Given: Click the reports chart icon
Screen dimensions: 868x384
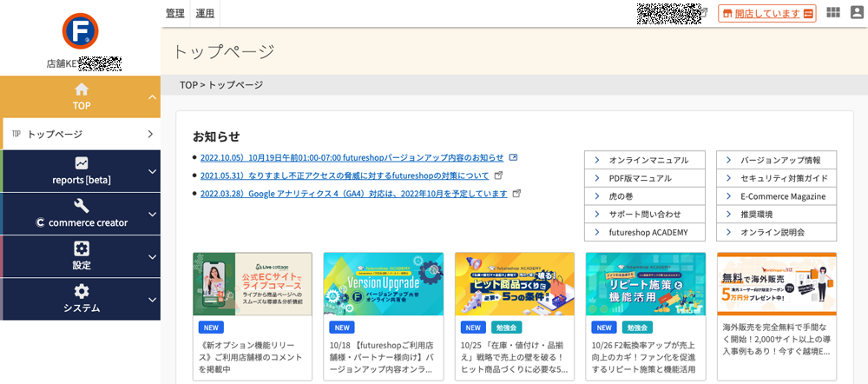Looking at the screenshot, I should [82, 163].
